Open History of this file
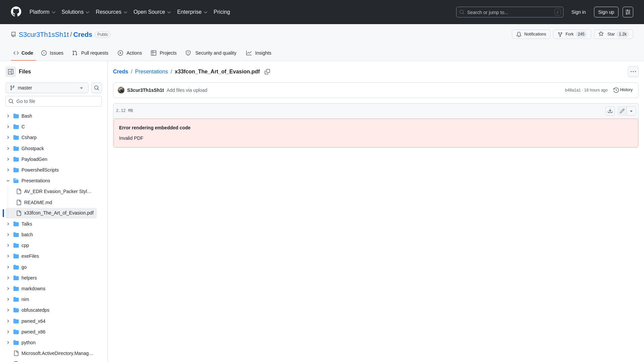644x362 pixels. 623,90
